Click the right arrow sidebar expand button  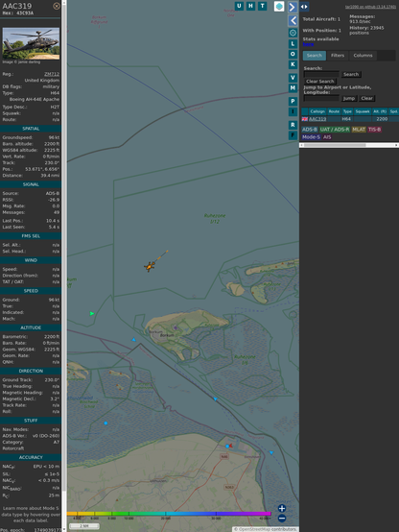(293, 7)
